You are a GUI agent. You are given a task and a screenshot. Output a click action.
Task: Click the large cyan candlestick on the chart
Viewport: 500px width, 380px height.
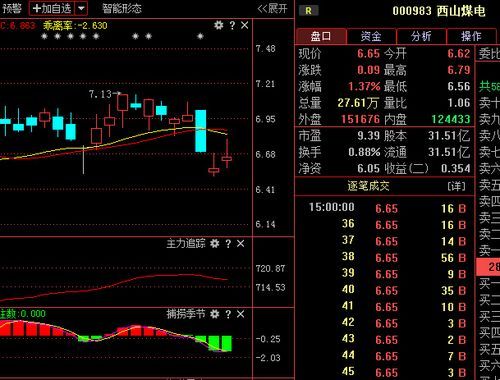click(200, 131)
